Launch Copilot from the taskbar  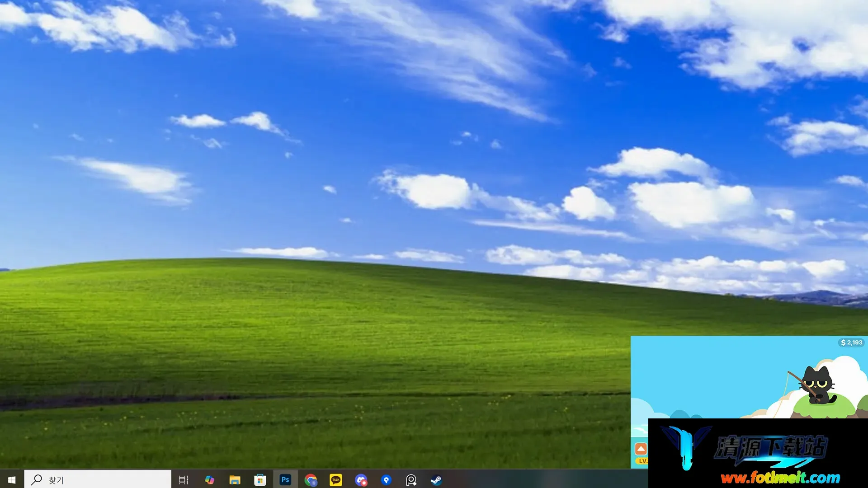(209, 480)
